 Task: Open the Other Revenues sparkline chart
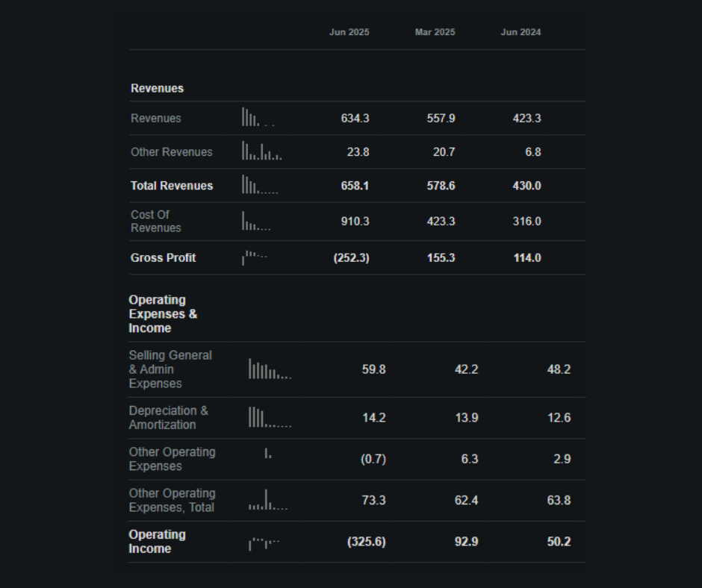coord(262,151)
